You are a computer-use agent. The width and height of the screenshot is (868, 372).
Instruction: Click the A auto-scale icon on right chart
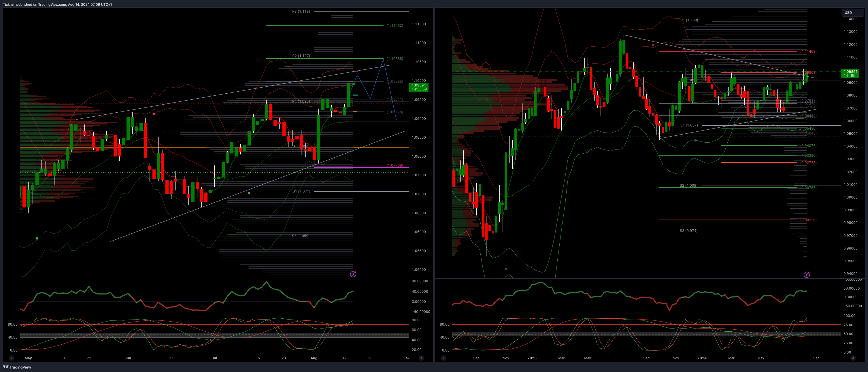(x=853, y=358)
